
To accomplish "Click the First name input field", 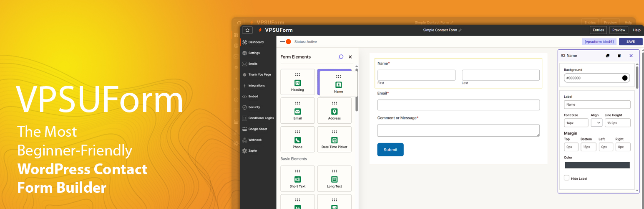I will pos(416,75).
